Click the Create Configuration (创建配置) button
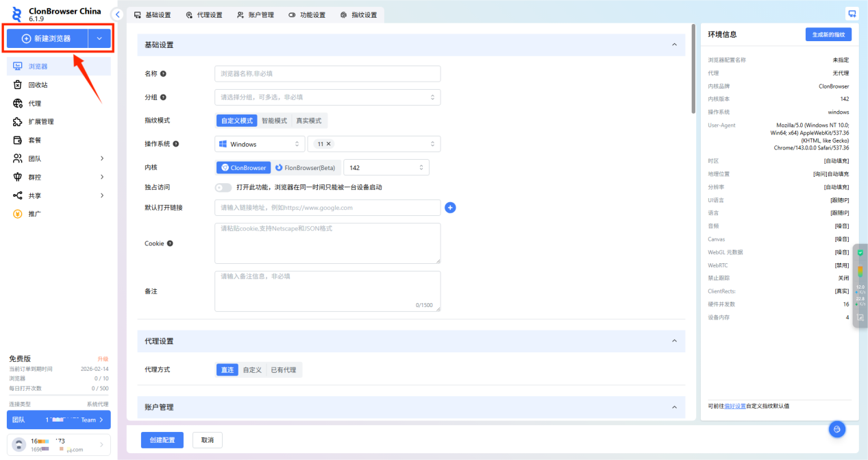This screenshot has width=868, height=460. tap(162, 440)
